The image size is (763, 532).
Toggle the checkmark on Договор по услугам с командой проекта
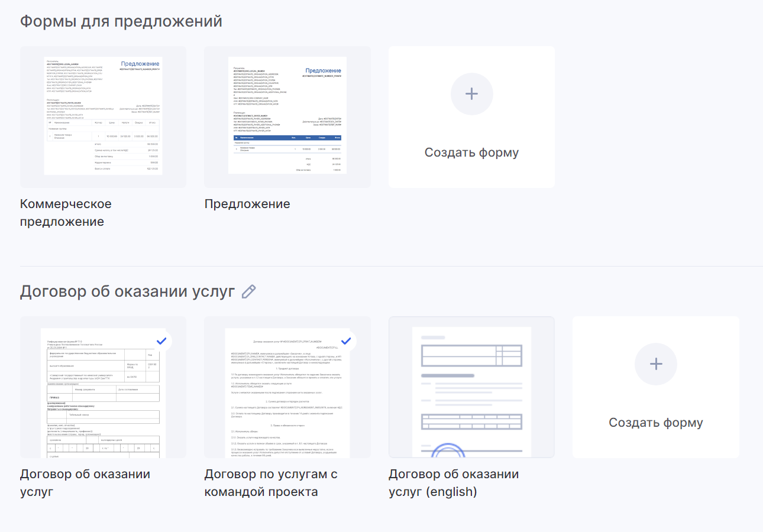[x=345, y=340]
